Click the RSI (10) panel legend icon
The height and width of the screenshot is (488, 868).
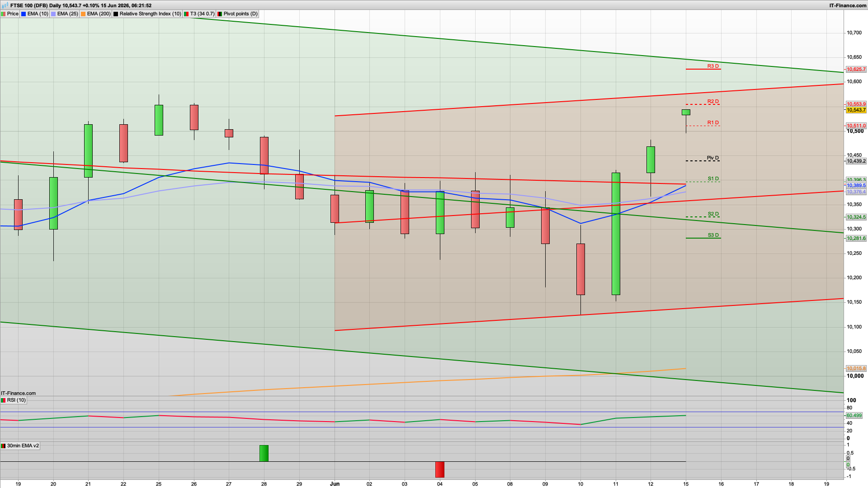3,400
